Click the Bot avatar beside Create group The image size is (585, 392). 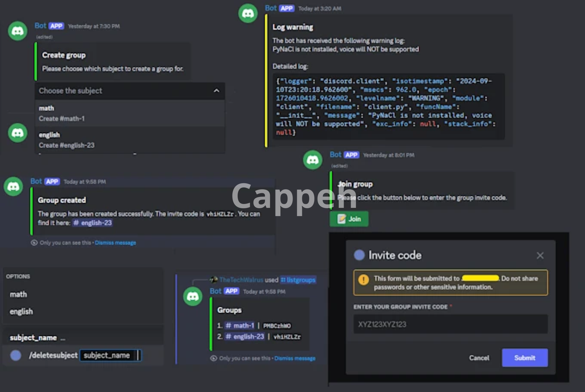pyautogui.click(x=17, y=31)
